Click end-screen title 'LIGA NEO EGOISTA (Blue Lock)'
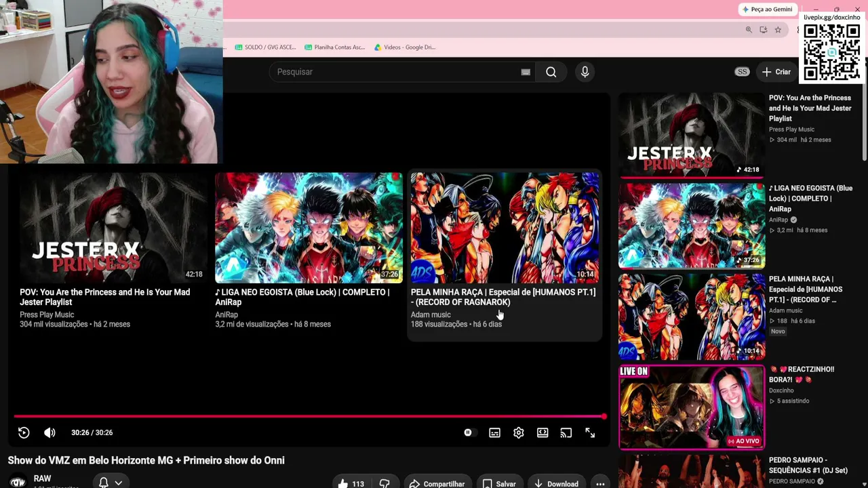This screenshot has width=868, height=488. coord(302,297)
